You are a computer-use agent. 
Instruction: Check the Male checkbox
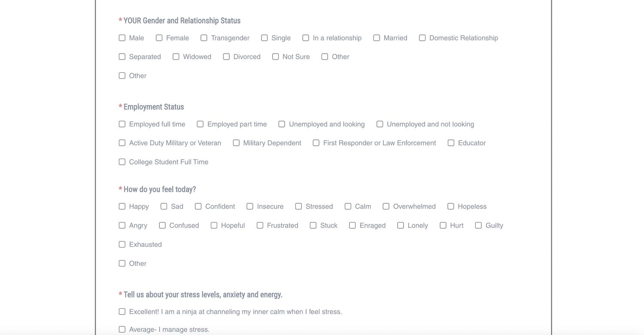tap(122, 38)
